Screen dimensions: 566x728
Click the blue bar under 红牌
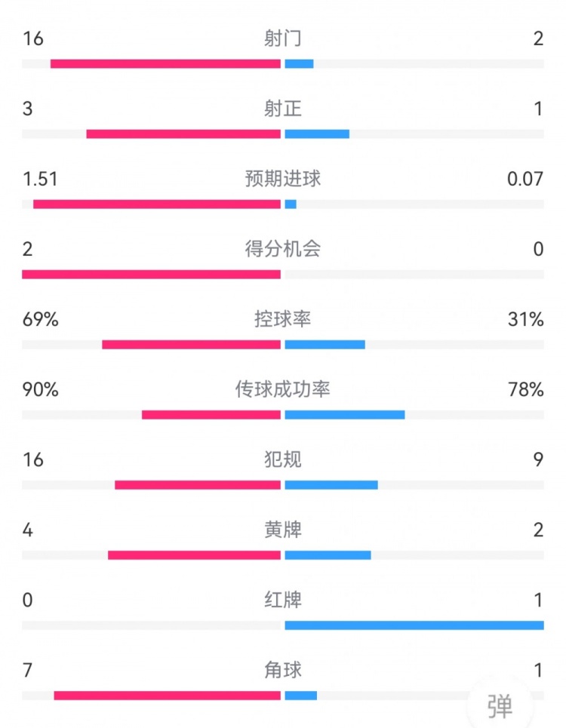[414, 625]
